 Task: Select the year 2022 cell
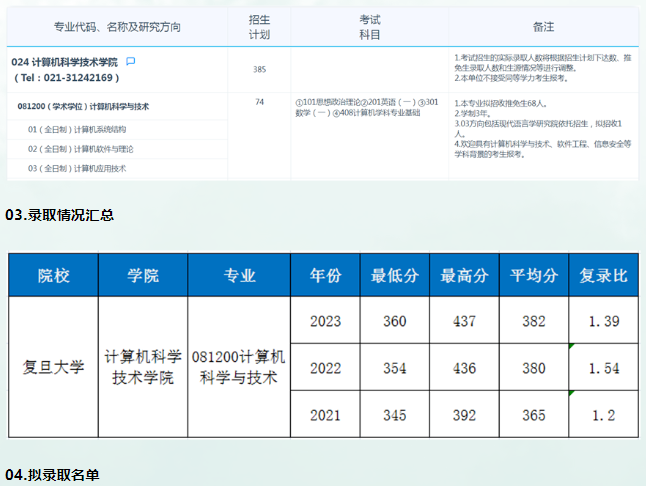pos(325,367)
